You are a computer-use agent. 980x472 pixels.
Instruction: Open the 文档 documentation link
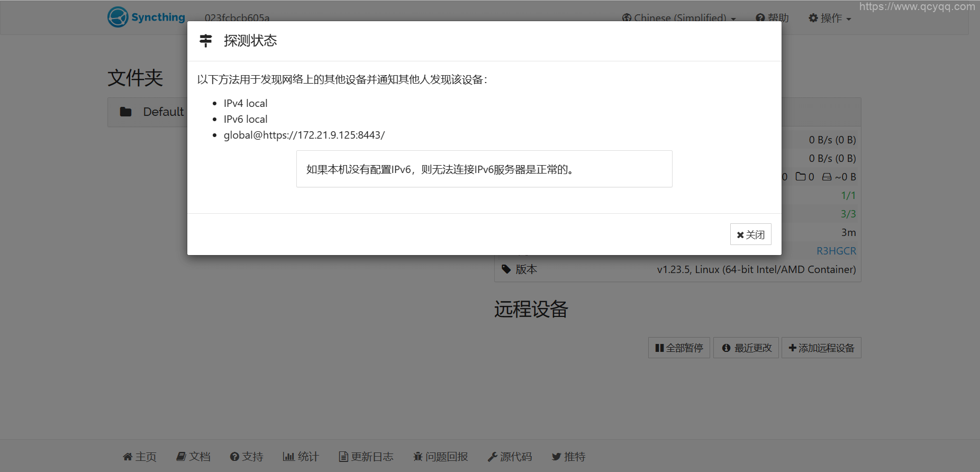(x=194, y=457)
